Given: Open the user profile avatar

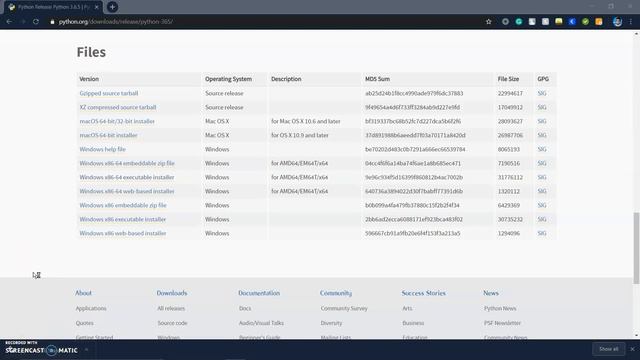Looking at the screenshot, I should 617,22.
